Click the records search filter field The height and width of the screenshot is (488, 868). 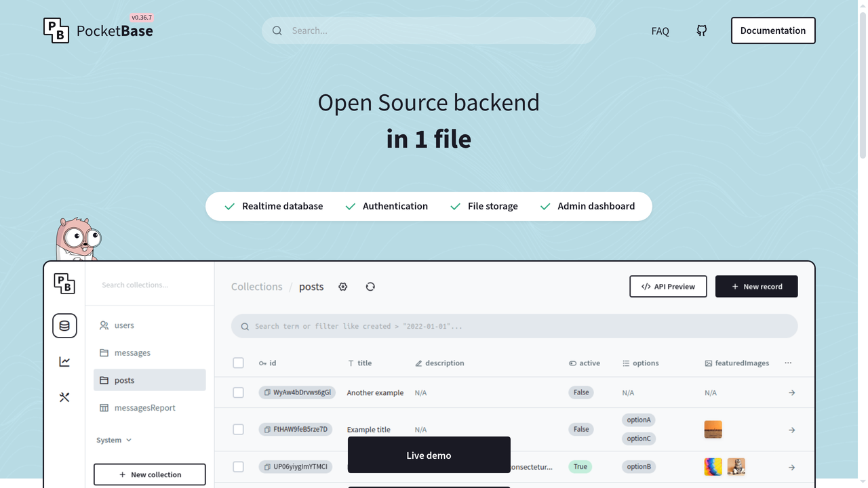514,326
